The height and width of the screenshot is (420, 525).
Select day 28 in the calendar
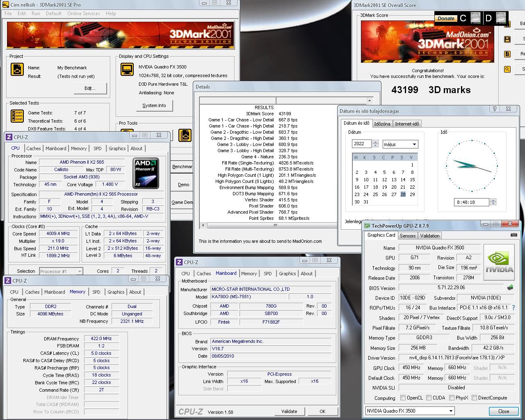point(403,194)
